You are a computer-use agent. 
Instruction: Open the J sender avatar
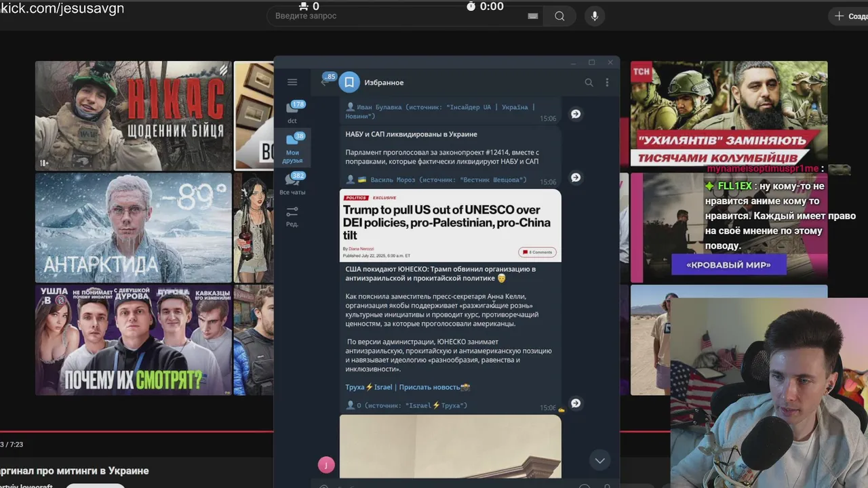pyautogui.click(x=326, y=465)
